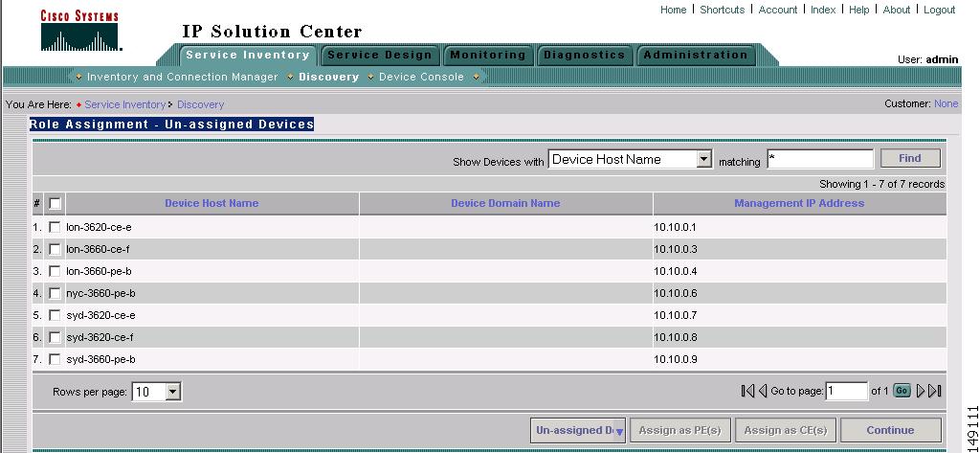Click IP address 10.10.0.9
Viewport: 980px width, 453px height.
tap(675, 359)
